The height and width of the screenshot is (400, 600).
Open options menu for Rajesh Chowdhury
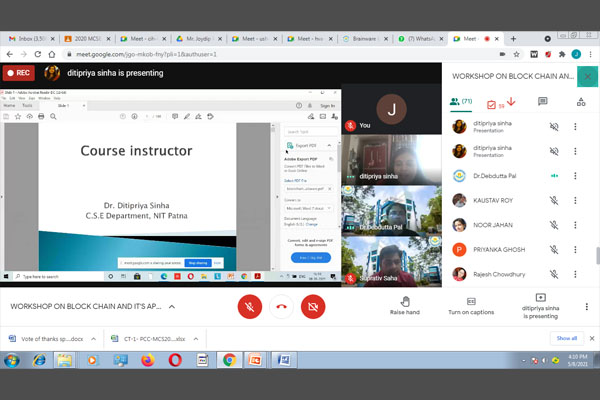[575, 273]
